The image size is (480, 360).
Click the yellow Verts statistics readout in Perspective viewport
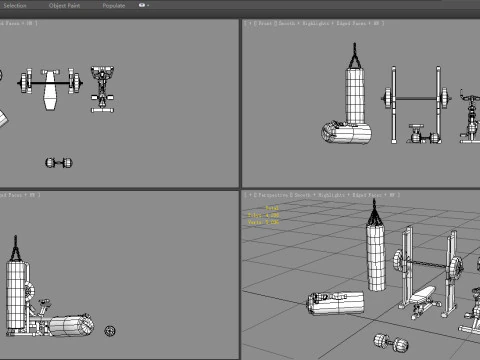click(x=263, y=222)
